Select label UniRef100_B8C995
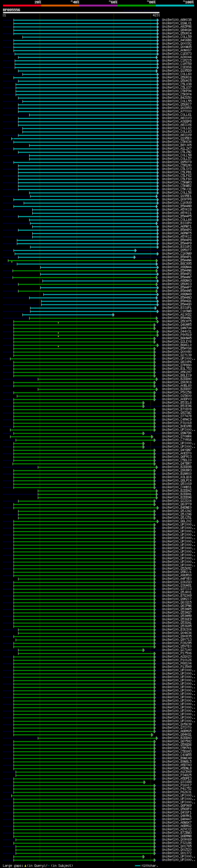This screenshot has width=197, height=868. [176, 264]
